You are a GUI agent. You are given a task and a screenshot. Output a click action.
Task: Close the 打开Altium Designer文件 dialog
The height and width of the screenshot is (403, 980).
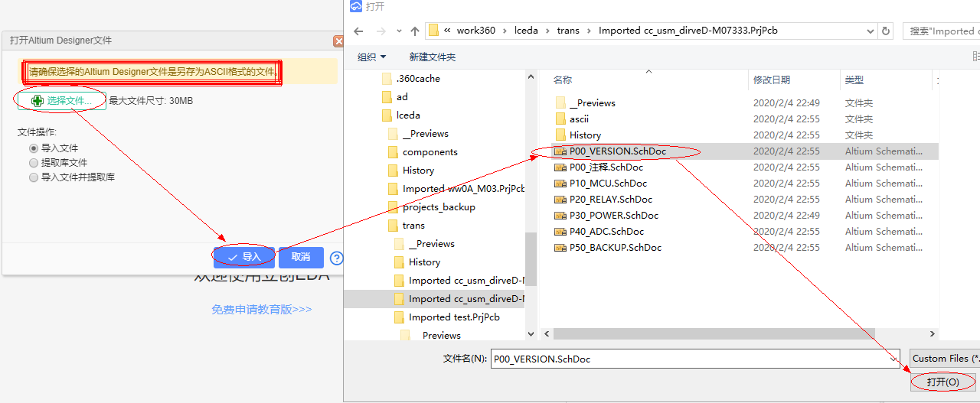(338, 41)
